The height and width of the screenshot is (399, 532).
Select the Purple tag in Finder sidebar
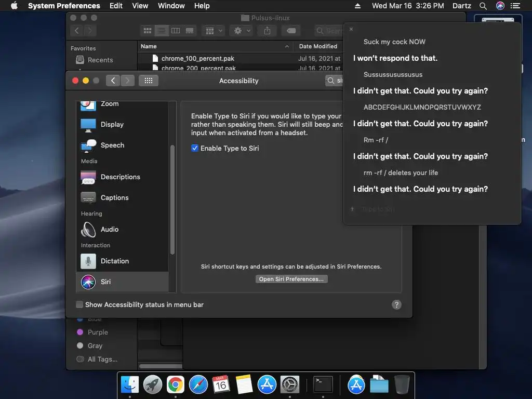92,332
